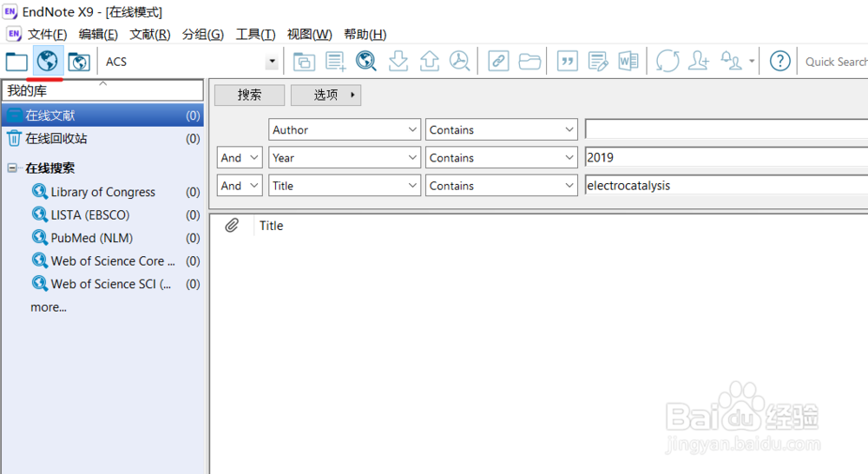The width and height of the screenshot is (868, 474).
Task: Click the 我的库 sidebar header
Action: coord(103,90)
